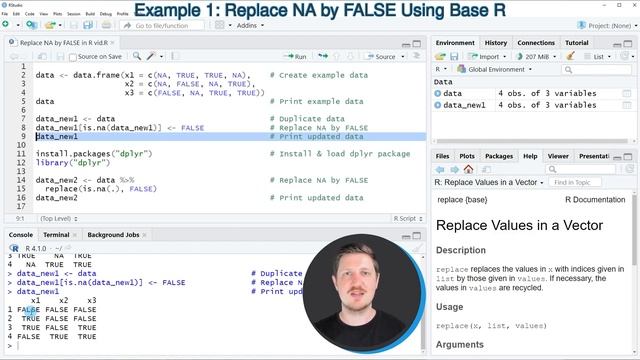This screenshot has height=360, width=640.
Task: Click the Help home icon
Action: click(x=469, y=169)
